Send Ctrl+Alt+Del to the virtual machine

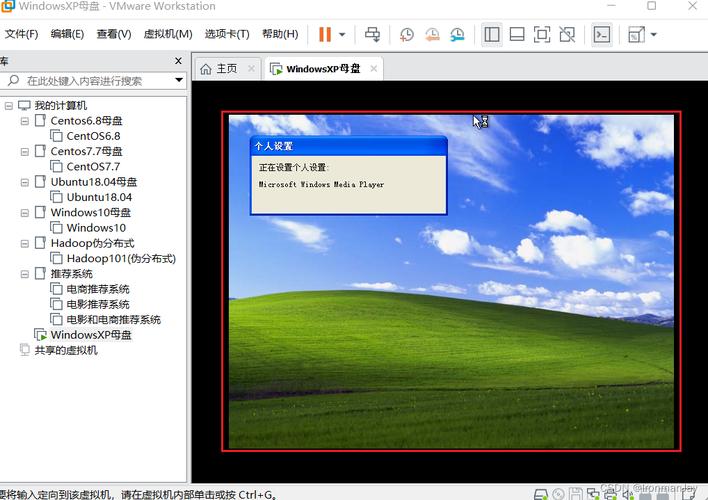373,34
